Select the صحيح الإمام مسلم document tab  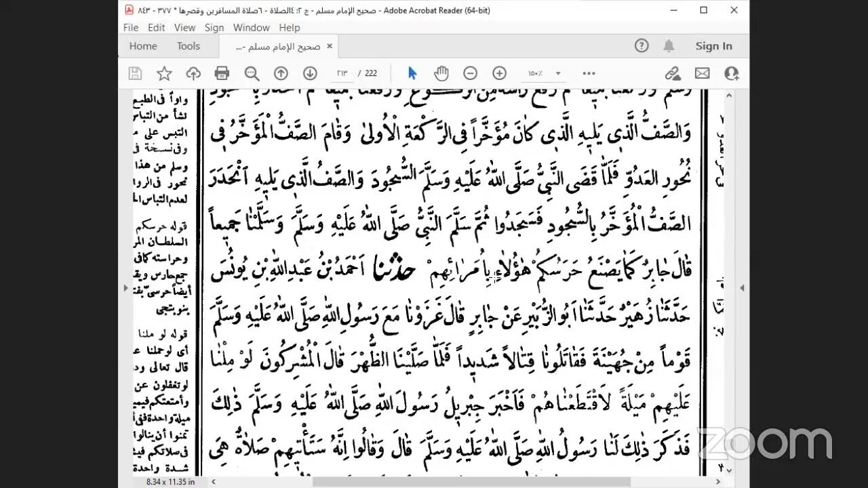point(278,46)
